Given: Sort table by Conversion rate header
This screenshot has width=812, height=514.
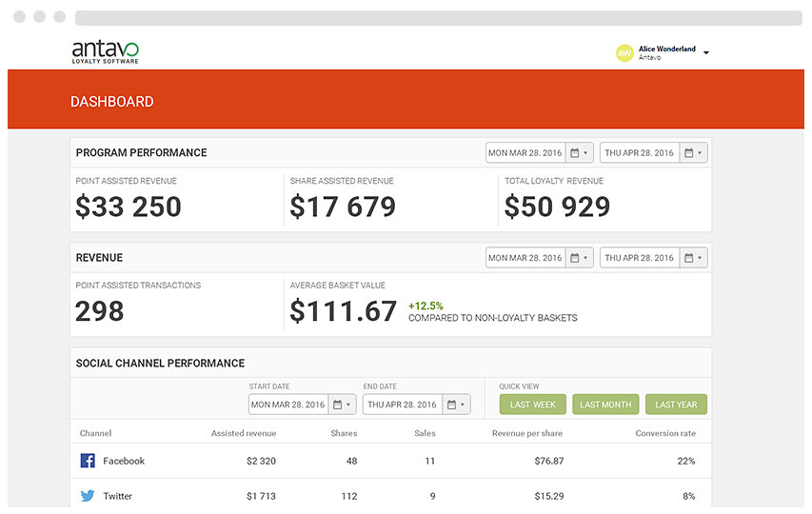Looking at the screenshot, I should point(665,434).
